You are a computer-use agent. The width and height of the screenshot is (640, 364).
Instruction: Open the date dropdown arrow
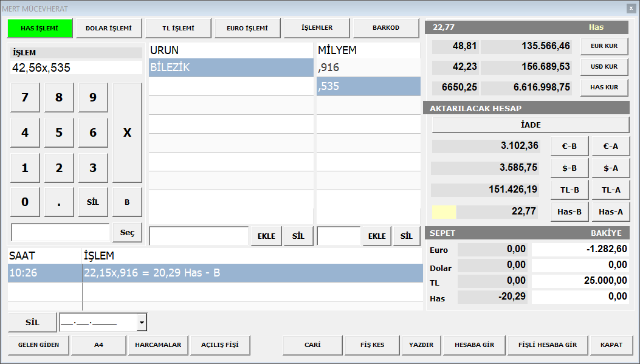click(x=142, y=323)
